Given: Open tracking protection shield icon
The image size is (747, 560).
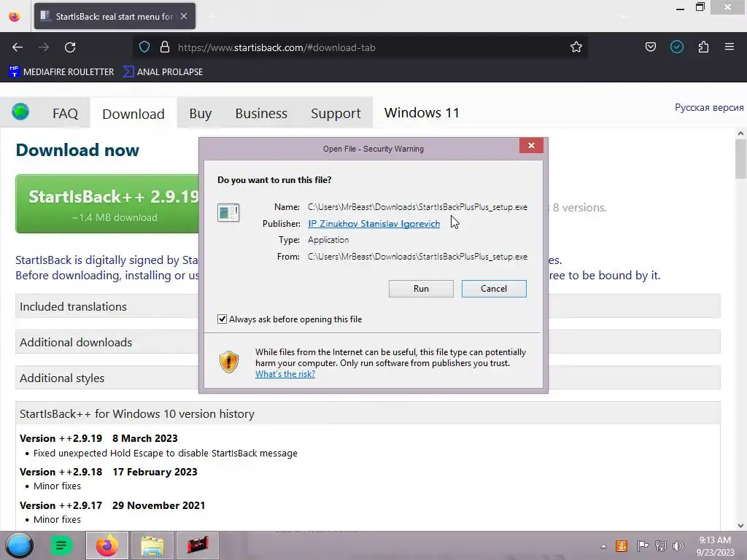Looking at the screenshot, I should [144, 47].
